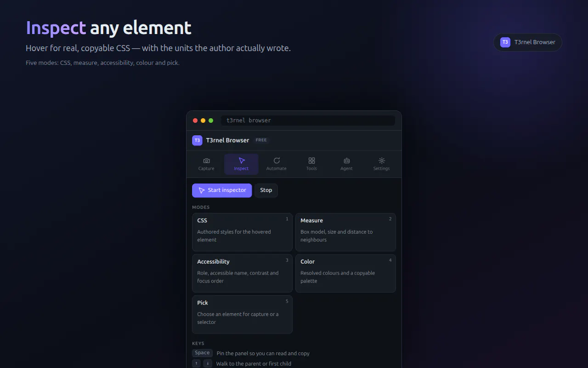Screen dimensions: 588x368
Task: Click the 'T3rnel Browser' panel title
Action: tap(227, 140)
